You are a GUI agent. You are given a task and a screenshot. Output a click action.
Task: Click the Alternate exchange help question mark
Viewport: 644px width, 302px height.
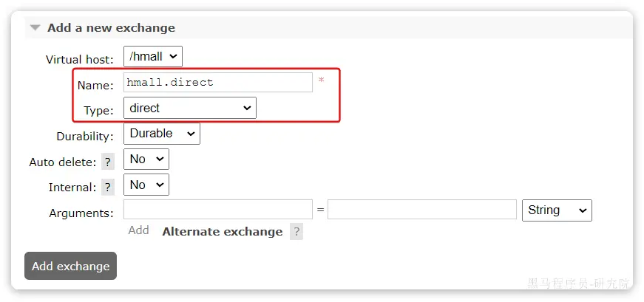pos(296,232)
